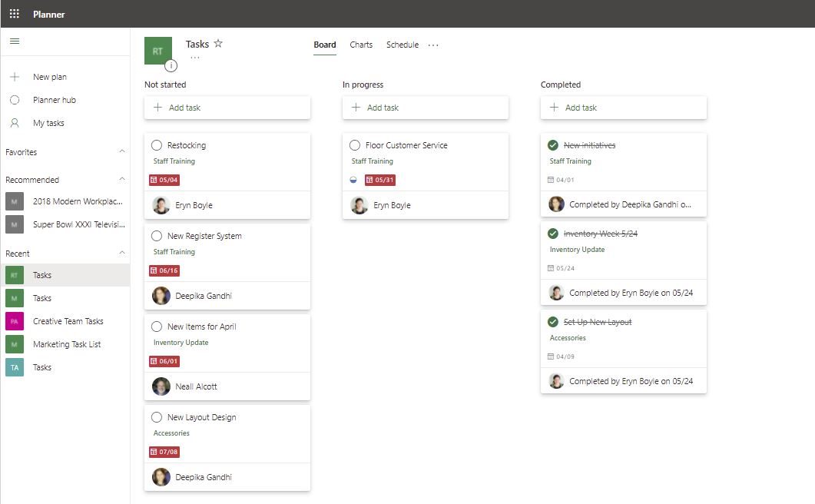Click New plan in the sidebar
Screen dimensions: 815x504
[x=48, y=77]
